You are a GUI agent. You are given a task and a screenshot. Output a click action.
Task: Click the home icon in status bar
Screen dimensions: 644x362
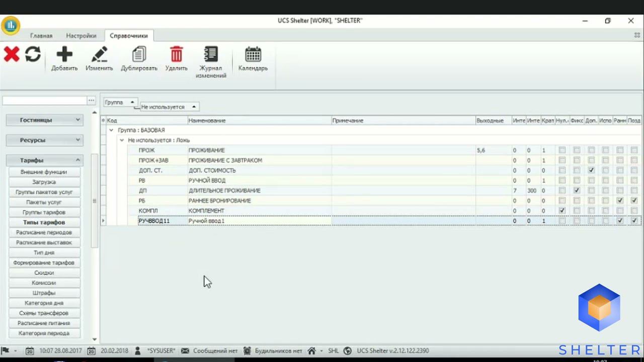pyautogui.click(x=312, y=351)
